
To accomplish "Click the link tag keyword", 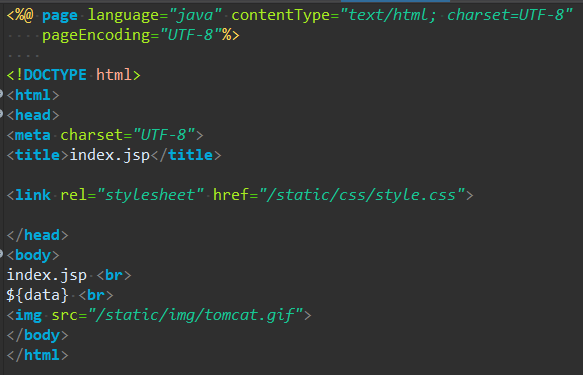I will click(33, 195).
